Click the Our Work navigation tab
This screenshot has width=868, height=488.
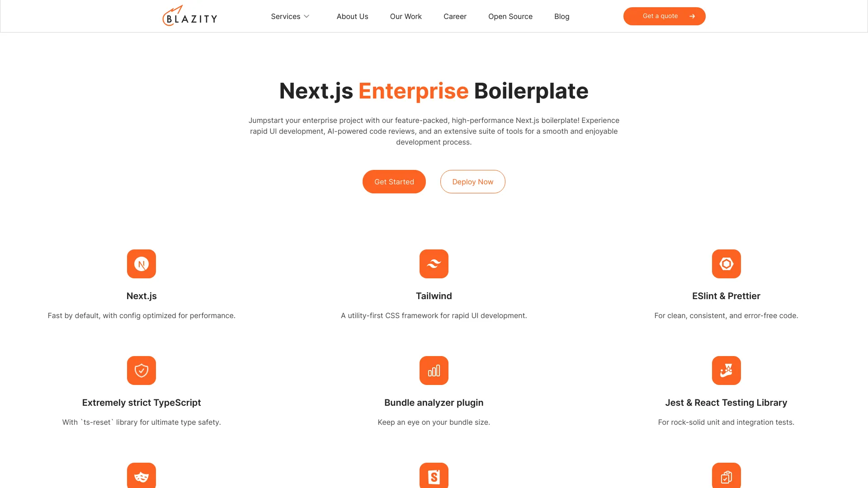click(406, 16)
